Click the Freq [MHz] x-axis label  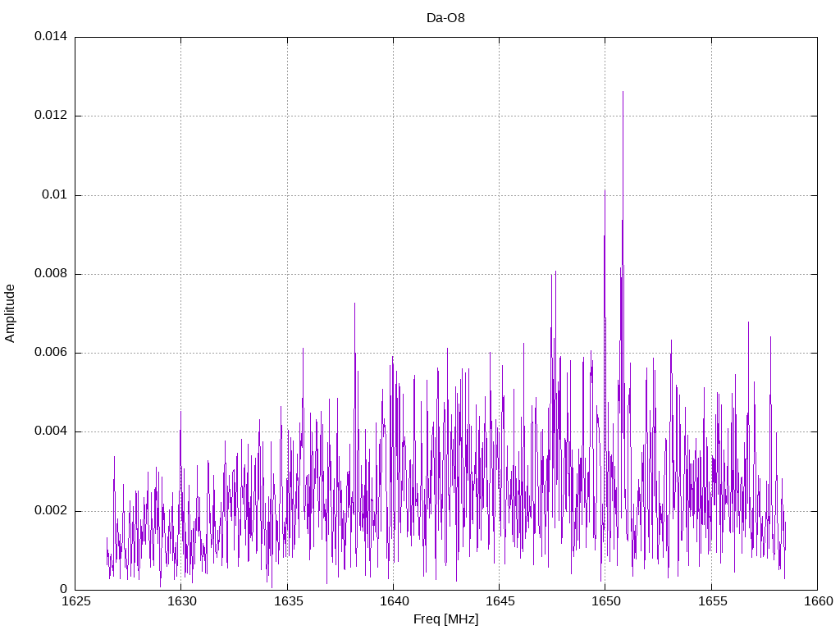(x=445, y=619)
